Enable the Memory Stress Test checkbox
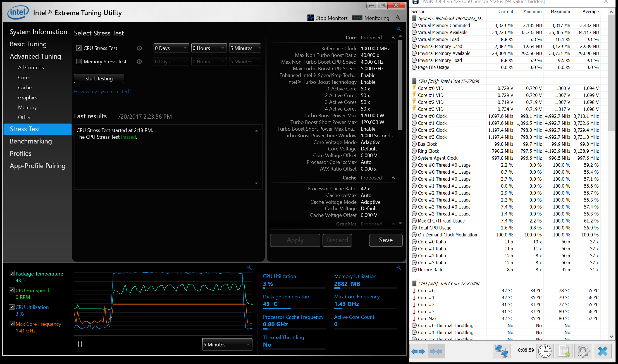The image size is (618, 364). pyautogui.click(x=79, y=61)
